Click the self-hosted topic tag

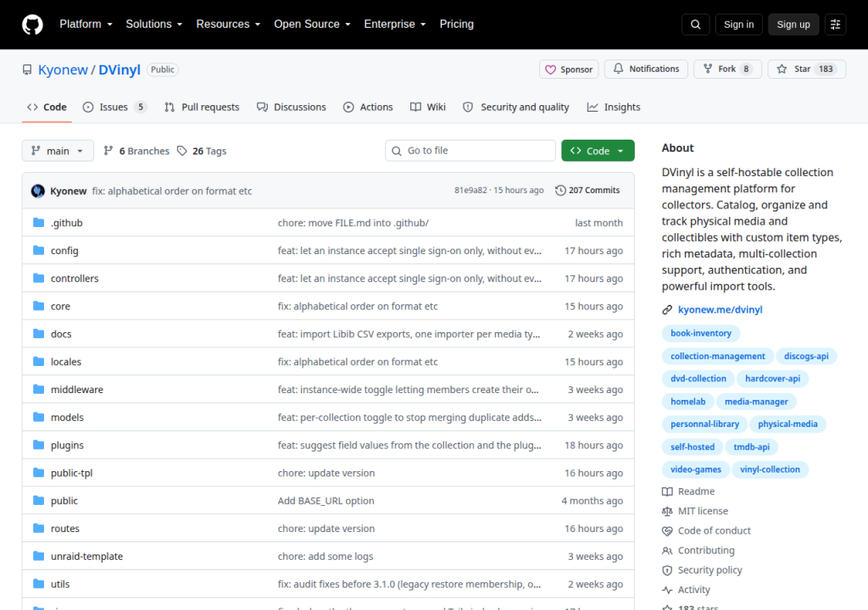coord(692,446)
